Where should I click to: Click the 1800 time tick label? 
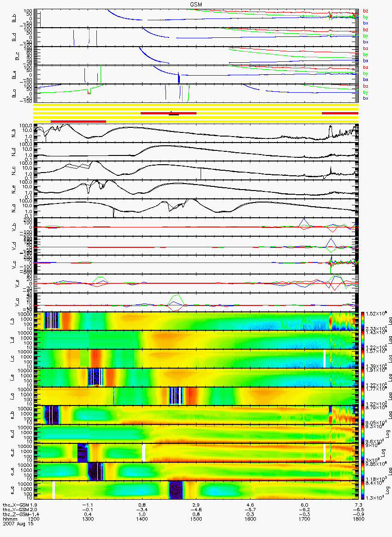click(358, 519)
